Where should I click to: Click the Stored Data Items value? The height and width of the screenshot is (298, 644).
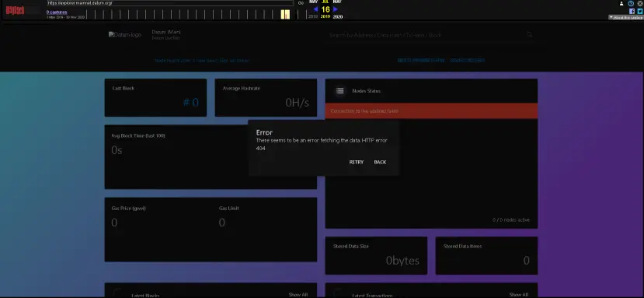point(526,261)
